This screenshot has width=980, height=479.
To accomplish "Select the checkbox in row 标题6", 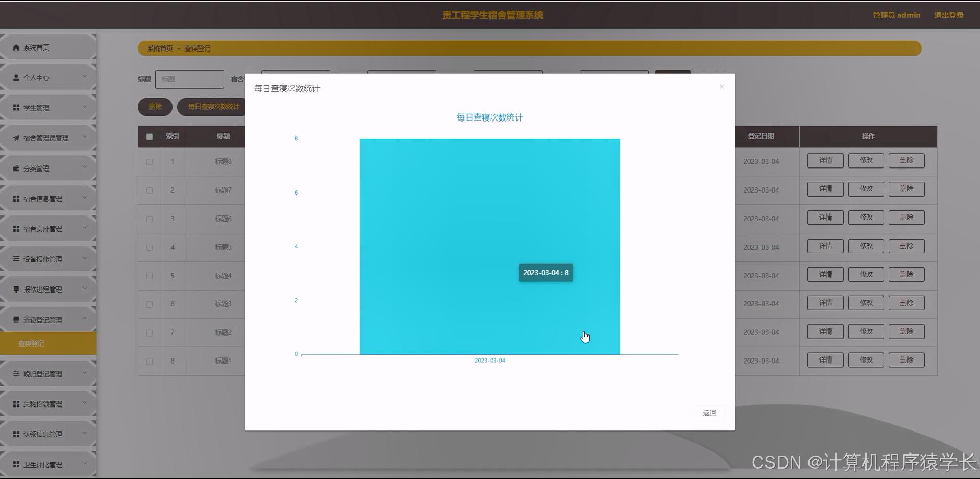I will (x=150, y=219).
